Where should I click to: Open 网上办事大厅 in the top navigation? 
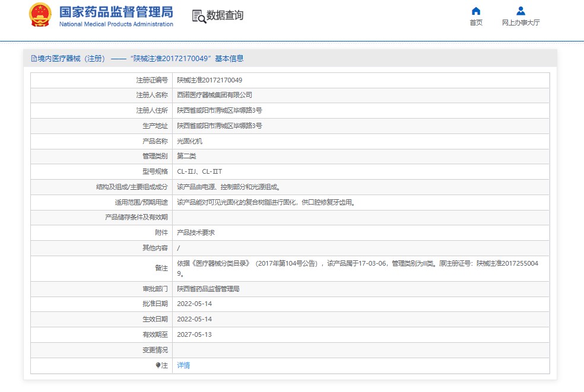520,23
